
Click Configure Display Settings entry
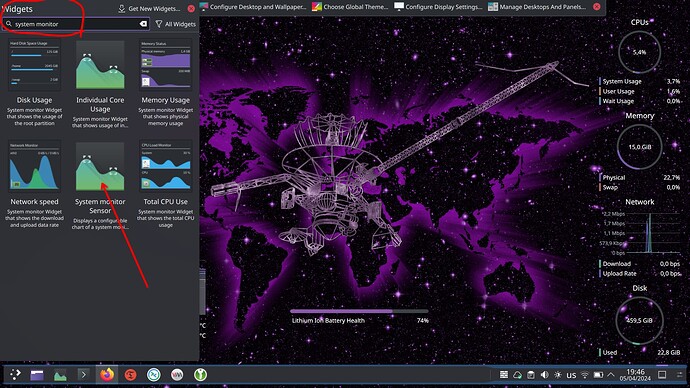pos(438,7)
